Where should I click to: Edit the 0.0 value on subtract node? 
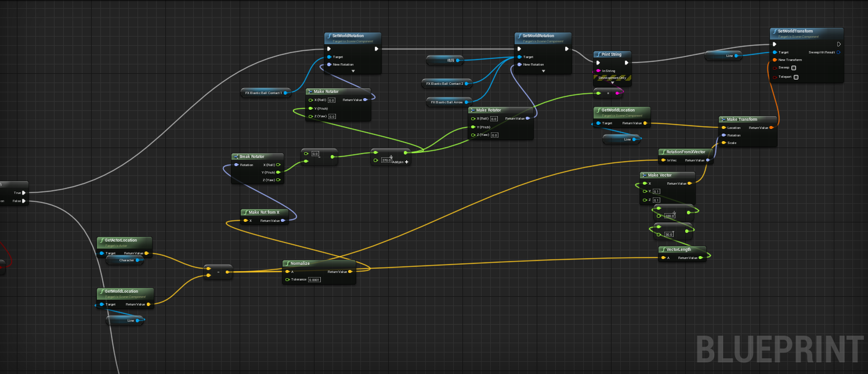[x=315, y=154]
